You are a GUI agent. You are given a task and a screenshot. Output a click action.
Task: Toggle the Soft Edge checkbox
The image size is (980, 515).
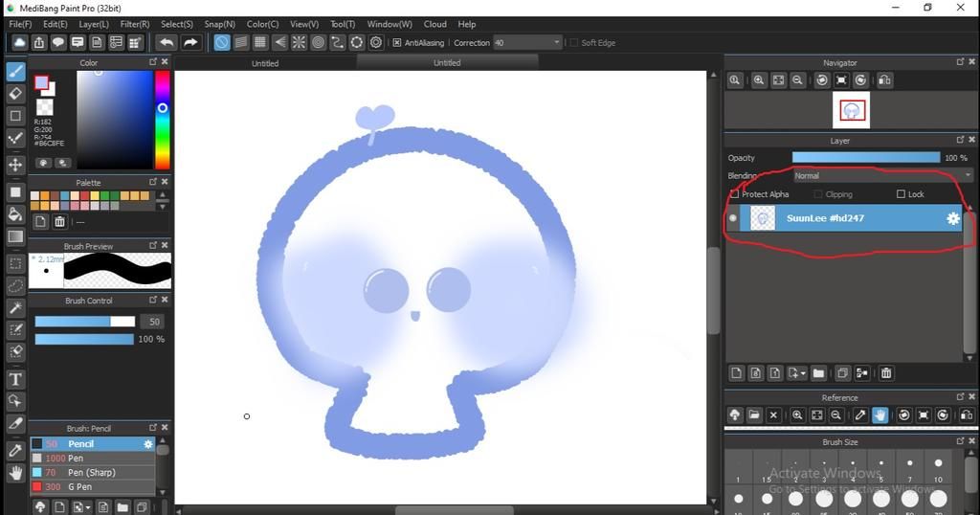tap(574, 42)
